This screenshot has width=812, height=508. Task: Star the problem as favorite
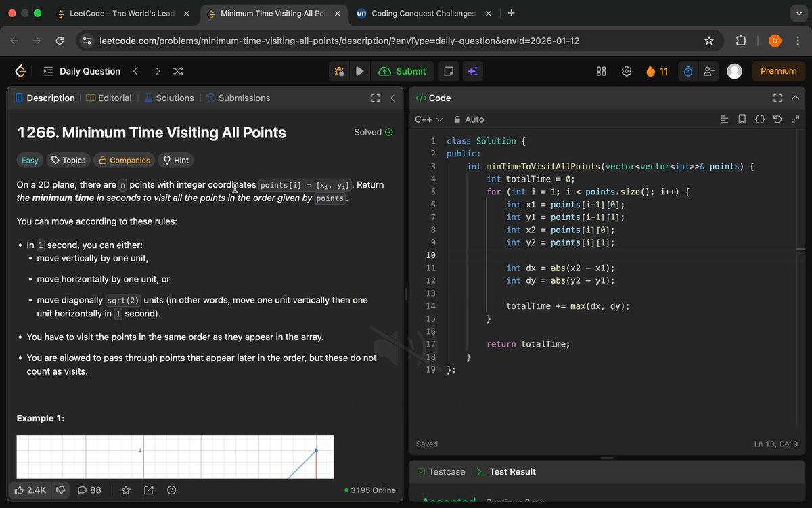(126, 490)
